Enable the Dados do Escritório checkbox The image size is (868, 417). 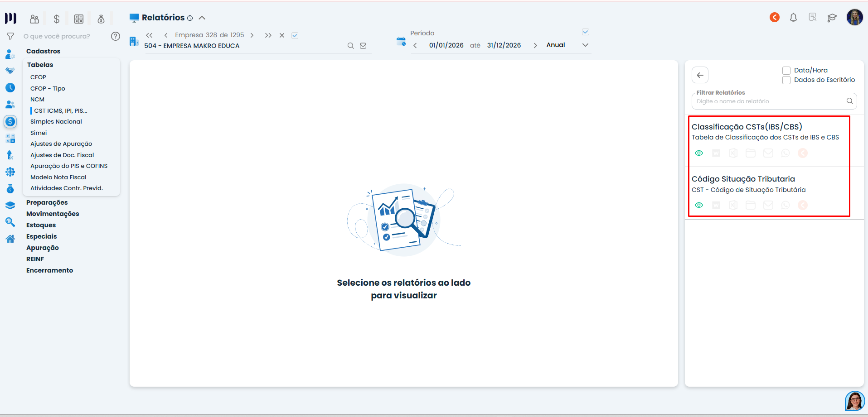coord(786,80)
